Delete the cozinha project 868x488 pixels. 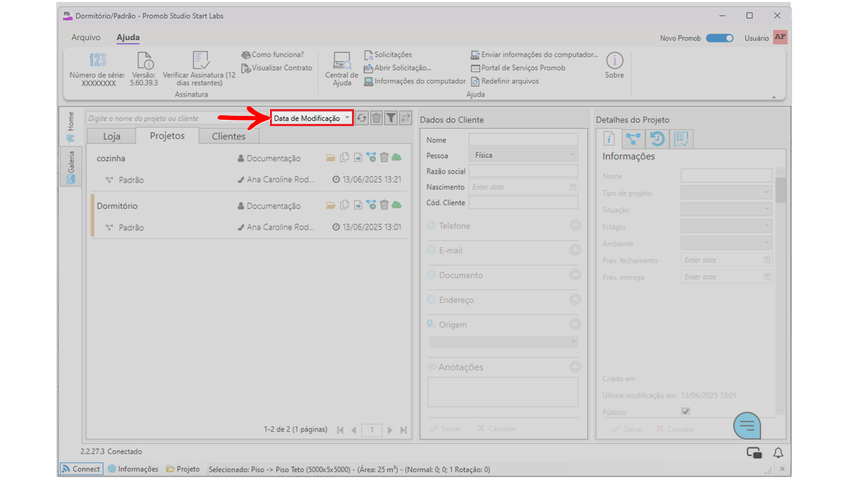[384, 157]
